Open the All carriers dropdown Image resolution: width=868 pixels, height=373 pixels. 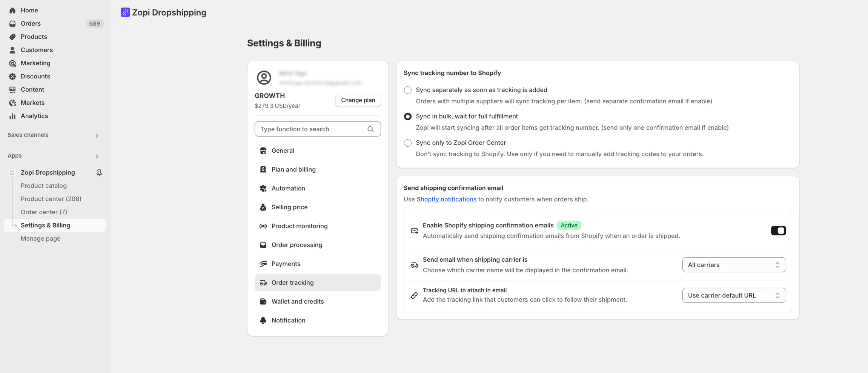[x=734, y=265]
